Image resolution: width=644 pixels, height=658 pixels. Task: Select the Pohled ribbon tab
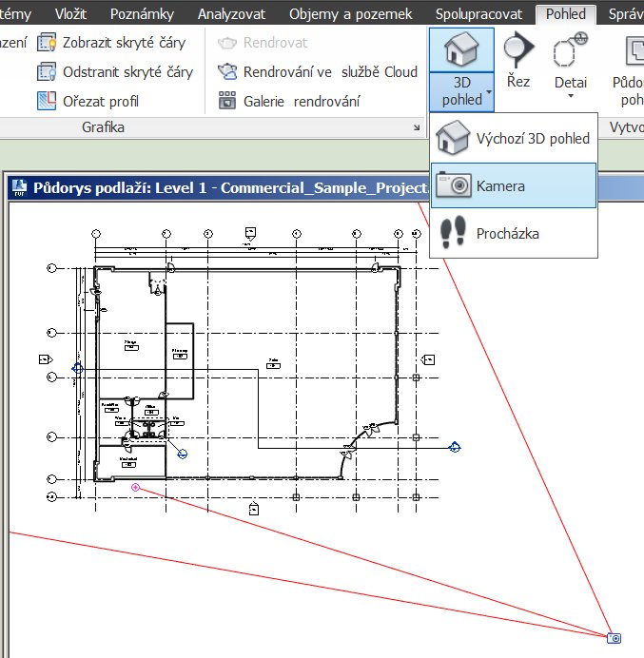click(x=565, y=14)
